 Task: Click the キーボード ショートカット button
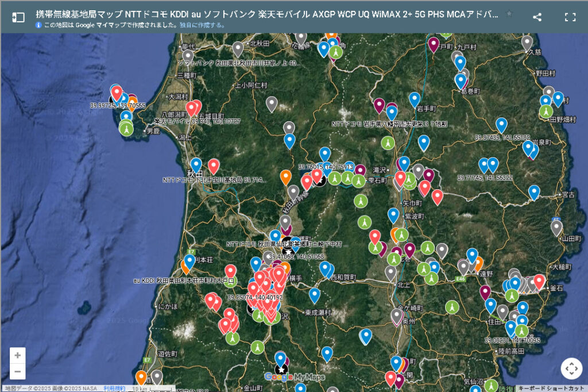[x=551, y=389]
